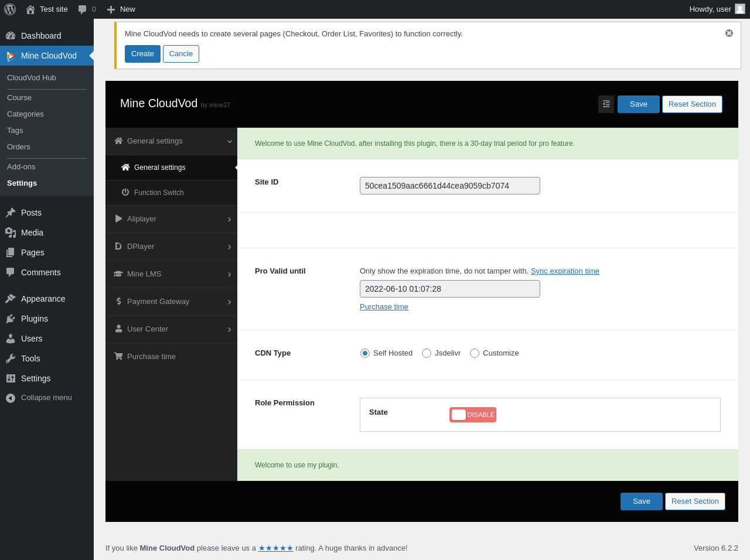The height and width of the screenshot is (560, 750).
Task: Click the Pro Valid until date field
Action: 450,289
